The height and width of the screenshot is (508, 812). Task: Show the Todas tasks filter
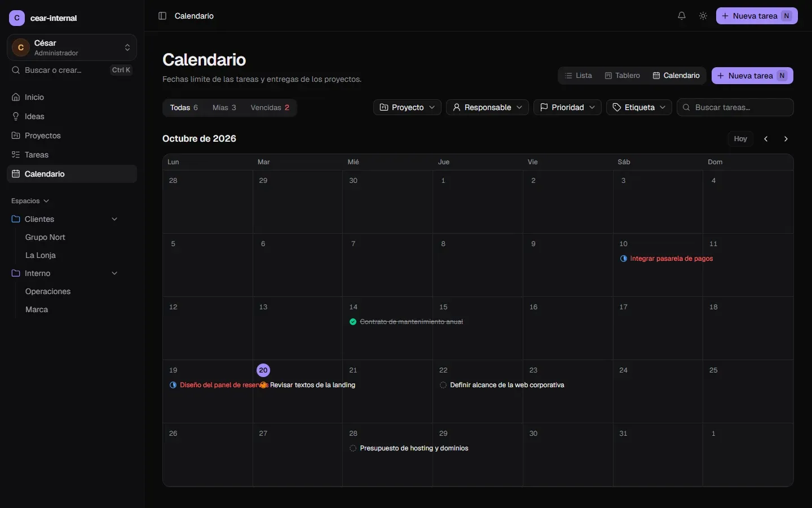click(x=184, y=108)
